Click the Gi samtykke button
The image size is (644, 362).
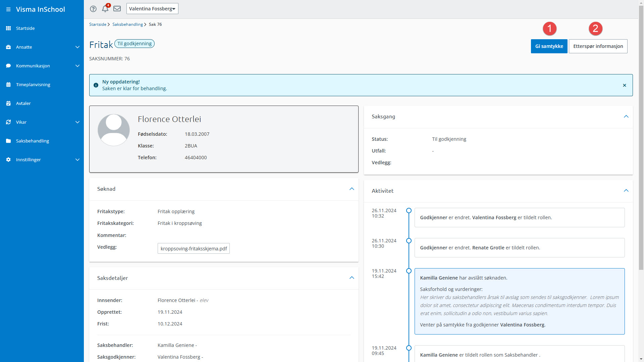pyautogui.click(x=549, y=46)
